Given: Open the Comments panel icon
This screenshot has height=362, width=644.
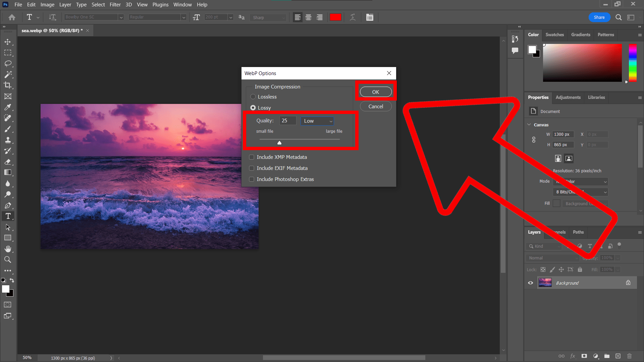Looking at the screenshot, I should click(x=516, y=51).
